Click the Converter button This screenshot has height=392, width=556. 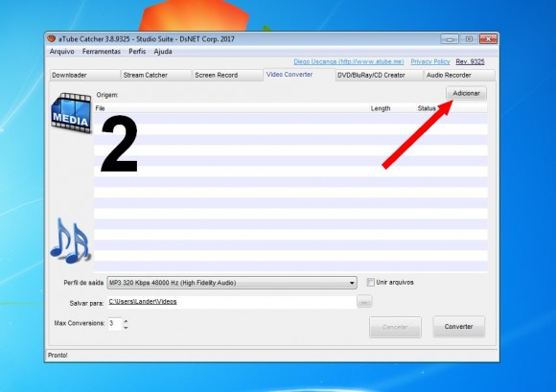[x=458, y=327]
